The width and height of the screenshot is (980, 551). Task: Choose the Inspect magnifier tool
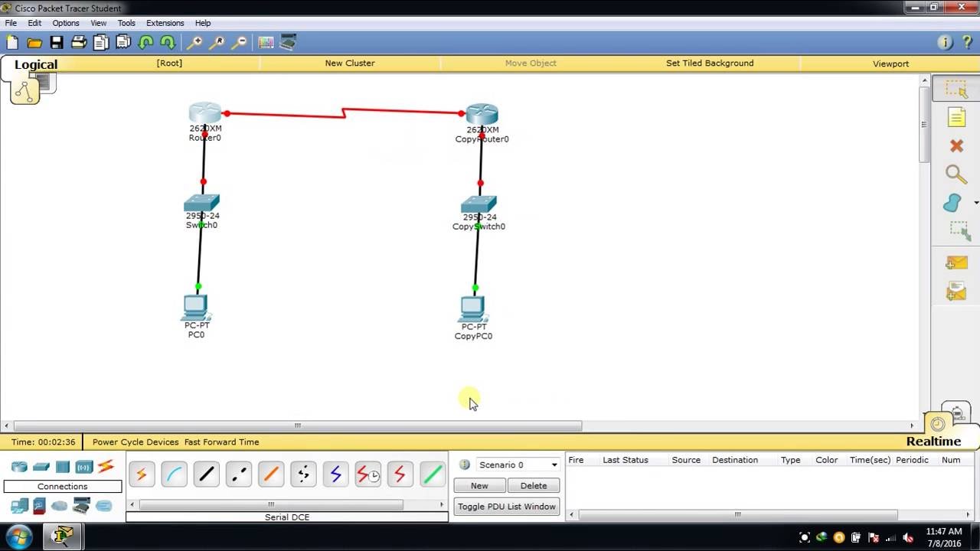click(956, 174)
